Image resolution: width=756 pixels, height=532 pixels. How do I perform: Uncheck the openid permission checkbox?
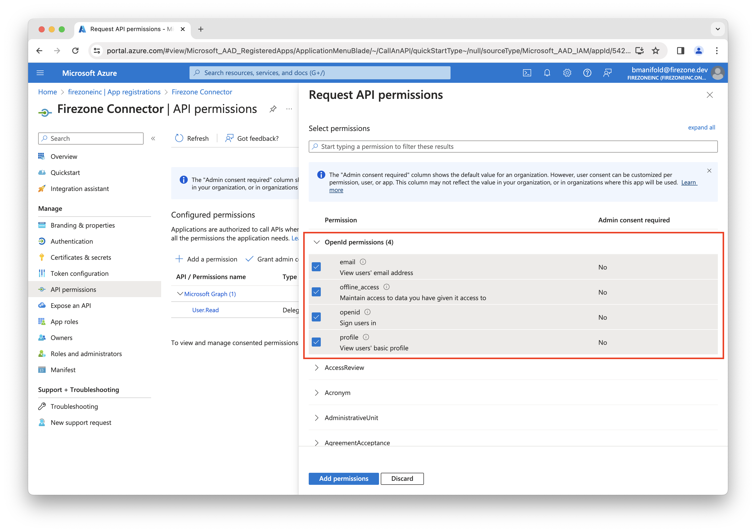click(x=316, y=317)
